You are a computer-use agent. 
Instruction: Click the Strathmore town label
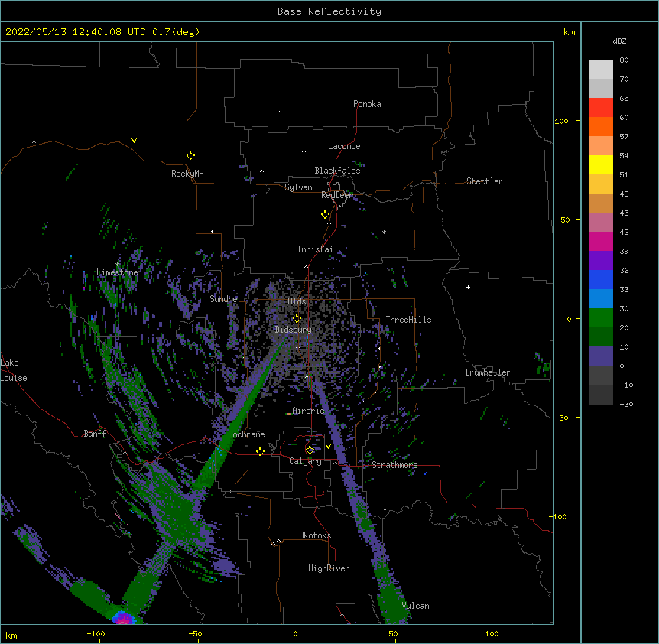click(394, 465)
